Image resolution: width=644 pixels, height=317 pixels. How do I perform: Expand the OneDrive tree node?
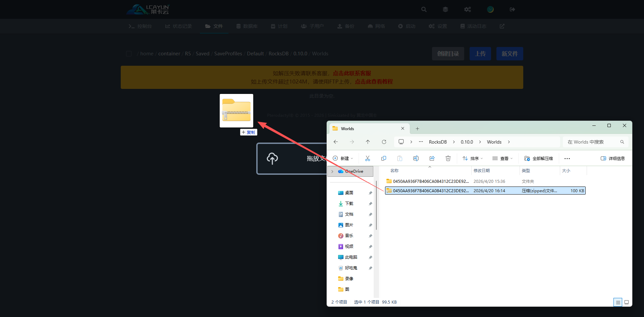pyautogui.click(x=332, y=171)
